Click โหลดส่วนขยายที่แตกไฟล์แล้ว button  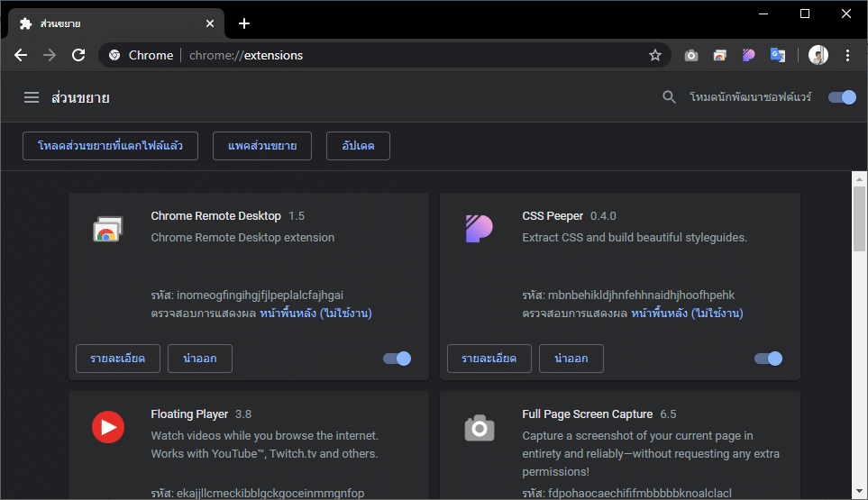110,146
